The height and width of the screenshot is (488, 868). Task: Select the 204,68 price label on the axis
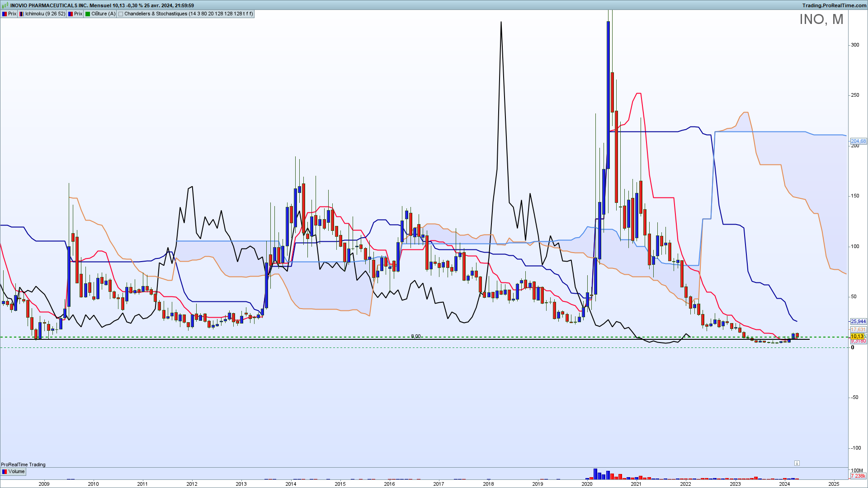point(858,141)
